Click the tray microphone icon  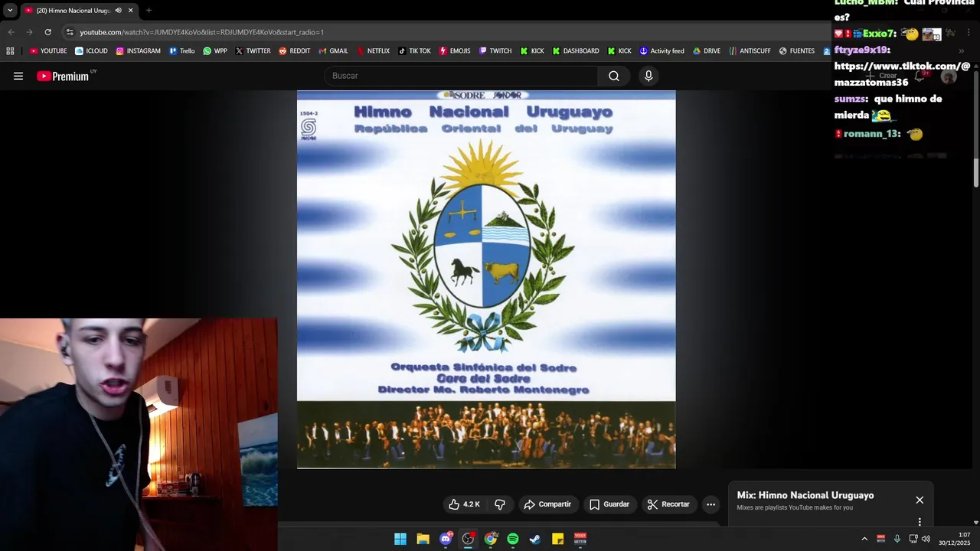tap(897, 539)
